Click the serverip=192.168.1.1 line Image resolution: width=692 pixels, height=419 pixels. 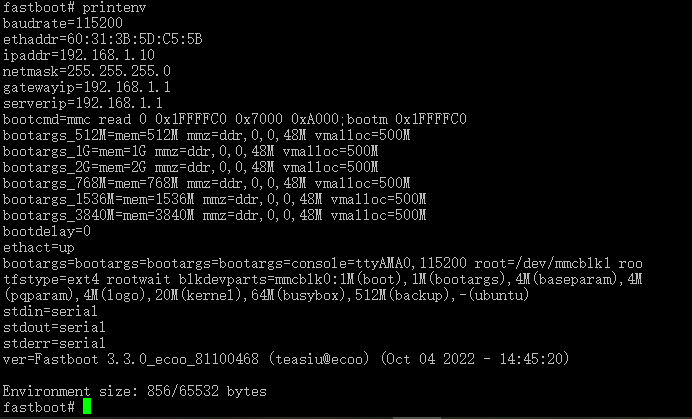[83, 103]
